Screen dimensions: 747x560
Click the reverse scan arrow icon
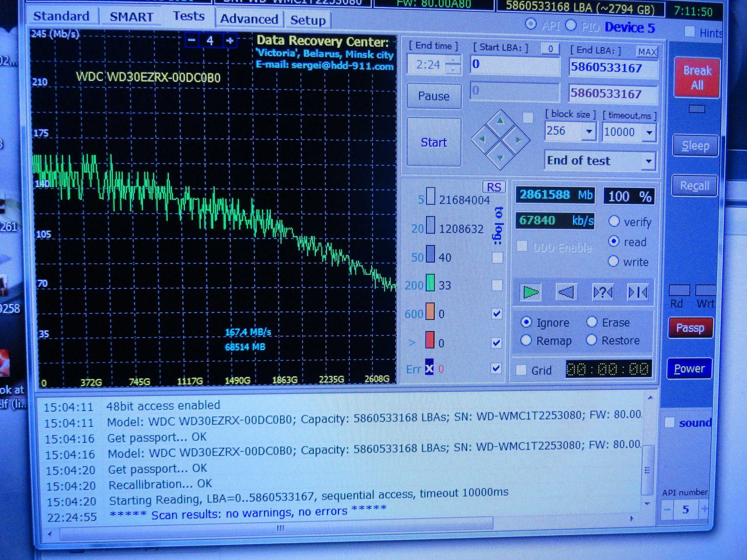[x=566, y=292]
